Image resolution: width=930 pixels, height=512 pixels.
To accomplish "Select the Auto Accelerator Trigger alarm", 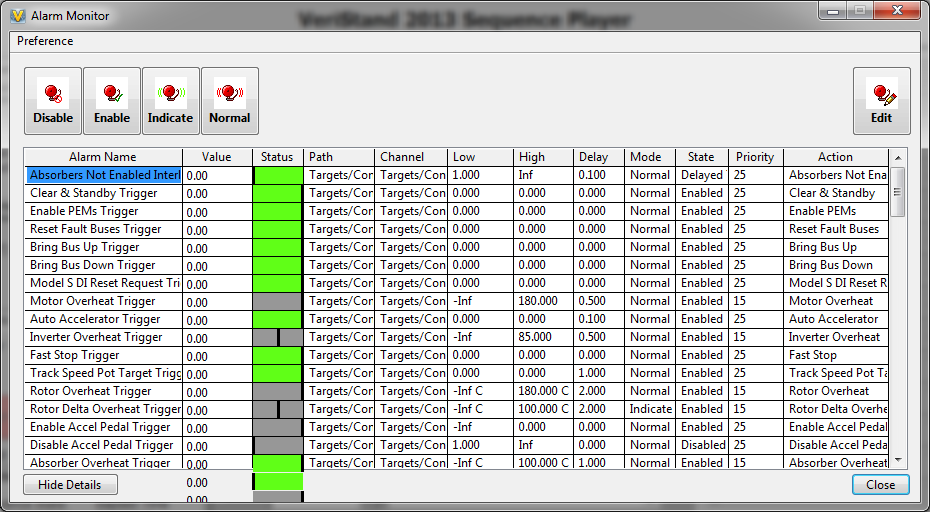I will pyautogui.click(x=104, y=319).
